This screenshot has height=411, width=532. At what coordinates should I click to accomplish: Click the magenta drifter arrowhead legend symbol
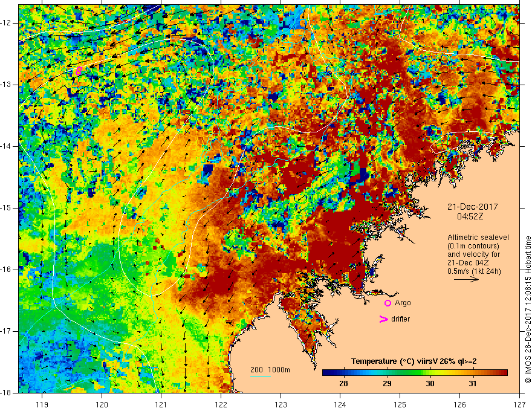pos(383,319)
